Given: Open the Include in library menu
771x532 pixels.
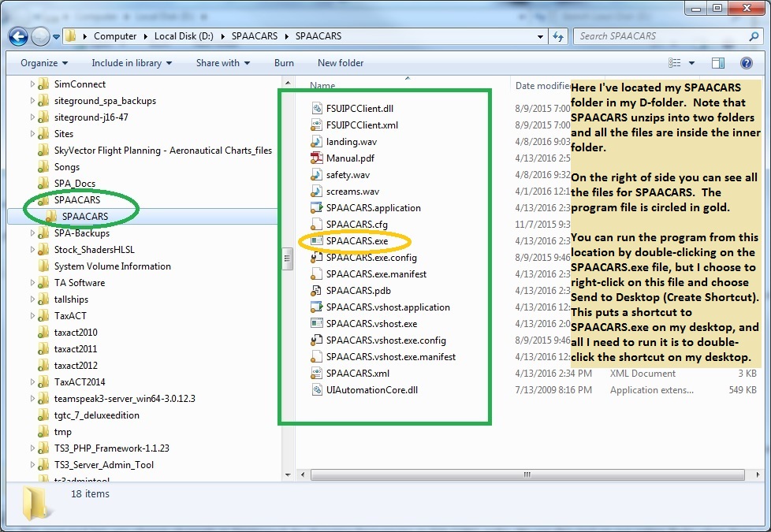Looking at the screenshot, I should tap(132, 63).
